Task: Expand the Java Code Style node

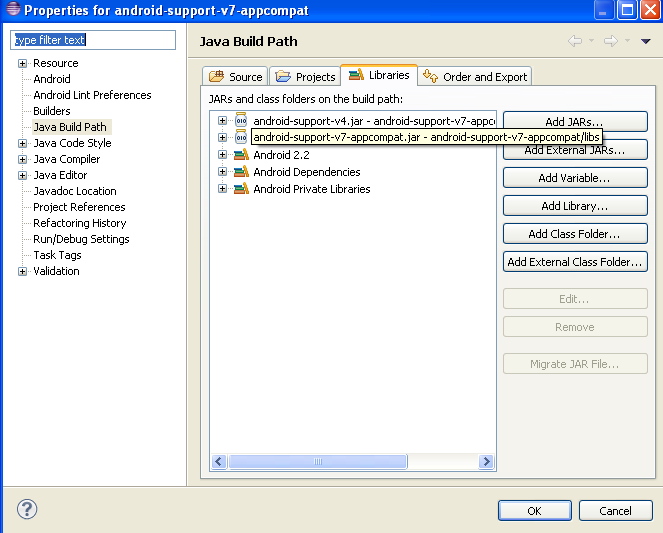Action: (22, 143)
